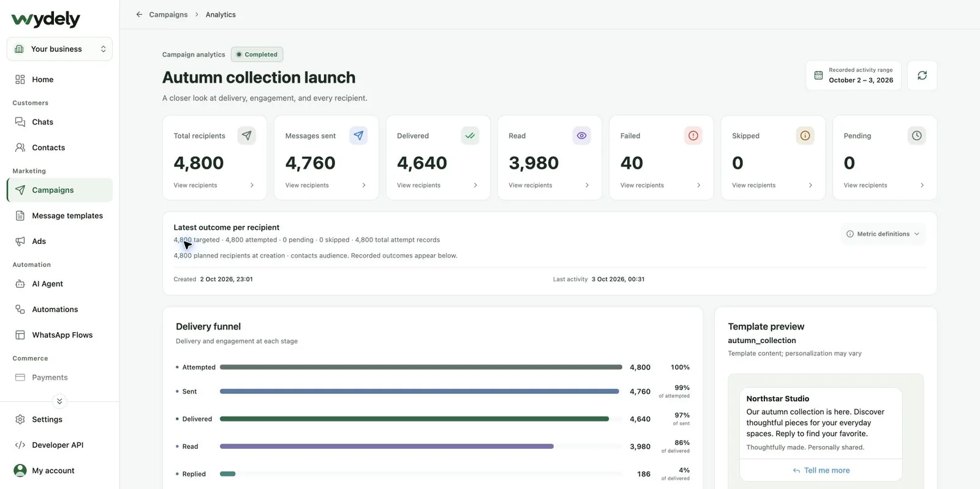Click the reply arrow icon beside Tell me more
Image resolution: width=980 pixels, height=489 pixels.
796,471
